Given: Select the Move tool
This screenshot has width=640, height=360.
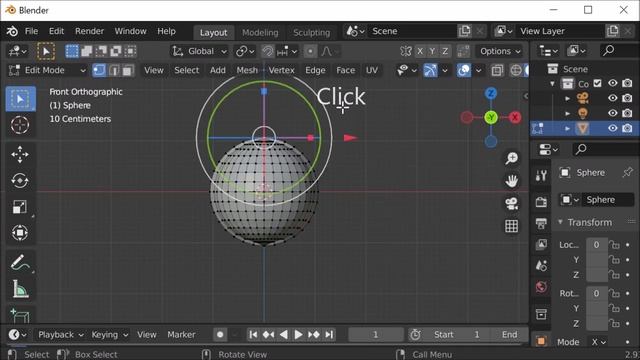Looking at the screenshot, I should (x=20, y=155).
